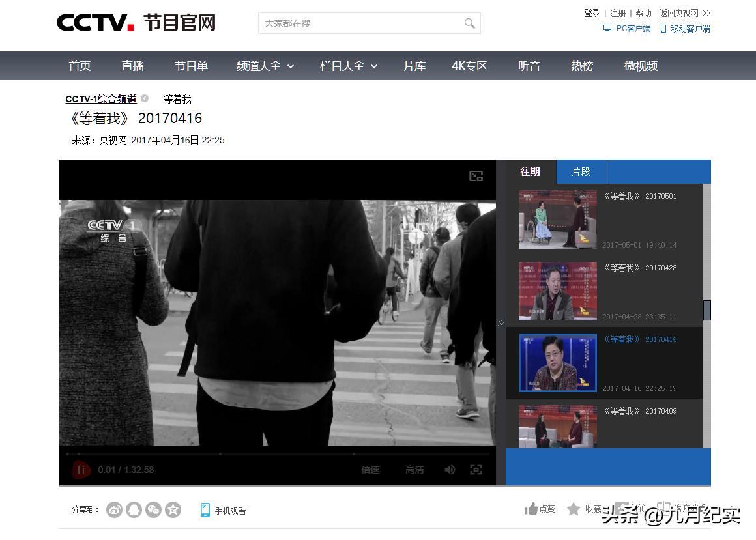The image size is (756, 540).
Task: Go to 直播 in navigation bar
Action: tap(132, 66)
